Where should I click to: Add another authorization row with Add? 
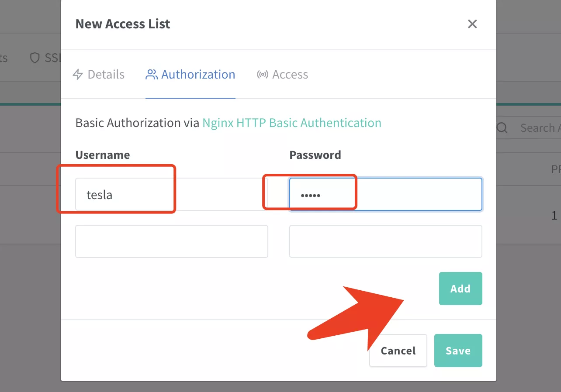coord(461,289)
